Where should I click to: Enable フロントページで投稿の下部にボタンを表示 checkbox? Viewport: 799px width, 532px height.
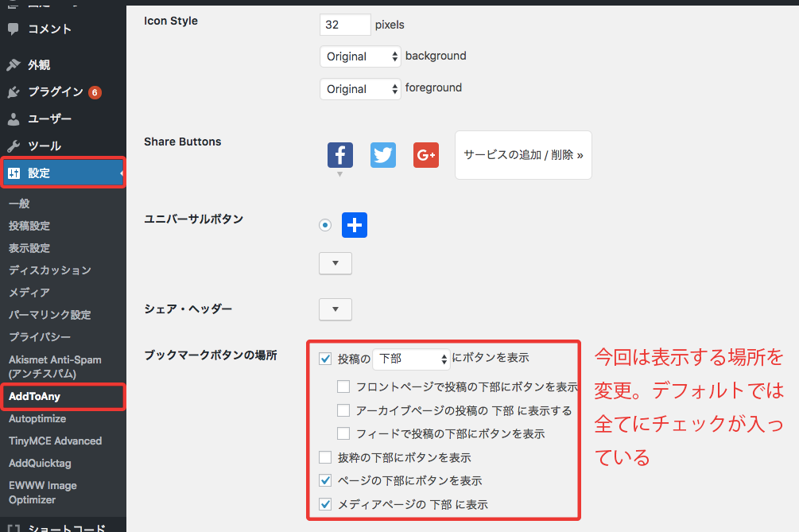tap(343, 387)
